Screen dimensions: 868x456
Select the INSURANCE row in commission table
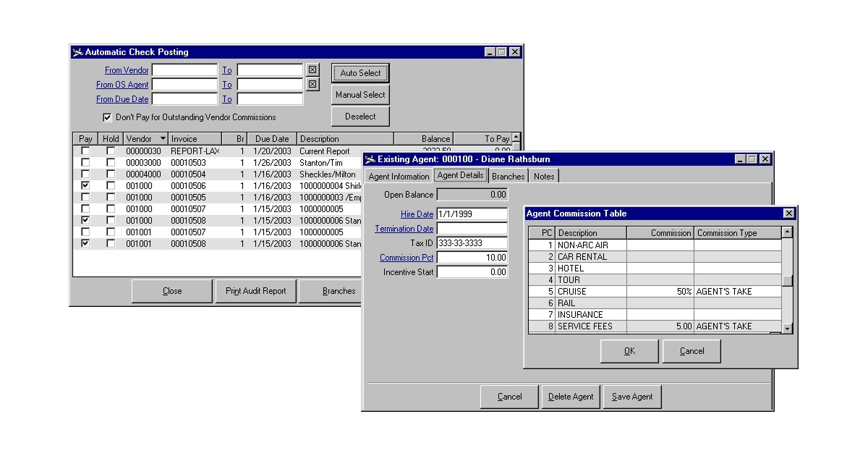[x=655, y=315]
